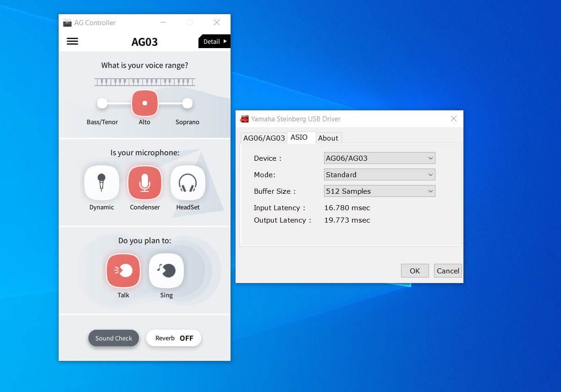The image size is (561, 392).
Task: Open the Device dropdown showing AG06/AG03
Action: coord(379,158)
